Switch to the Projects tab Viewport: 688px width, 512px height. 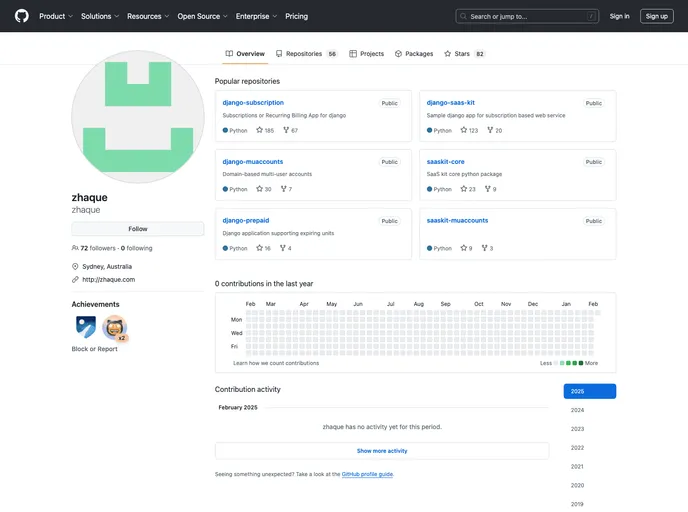pos(366,54)
